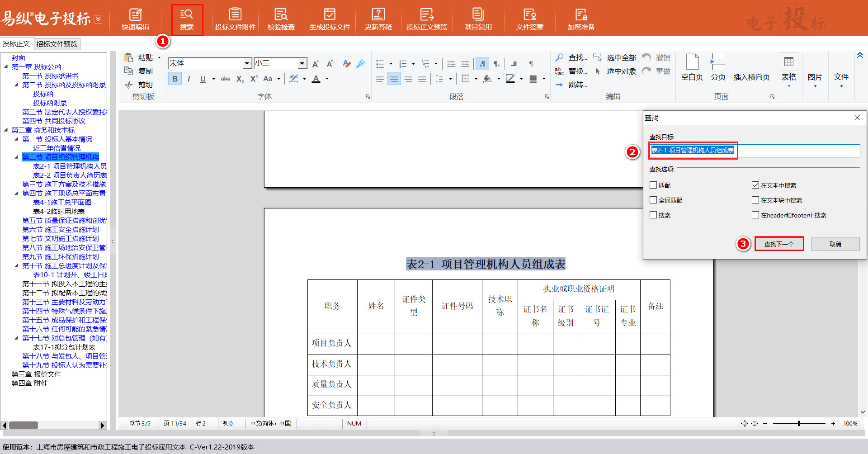Open 投标文件附件 attachments

[235, 19]
